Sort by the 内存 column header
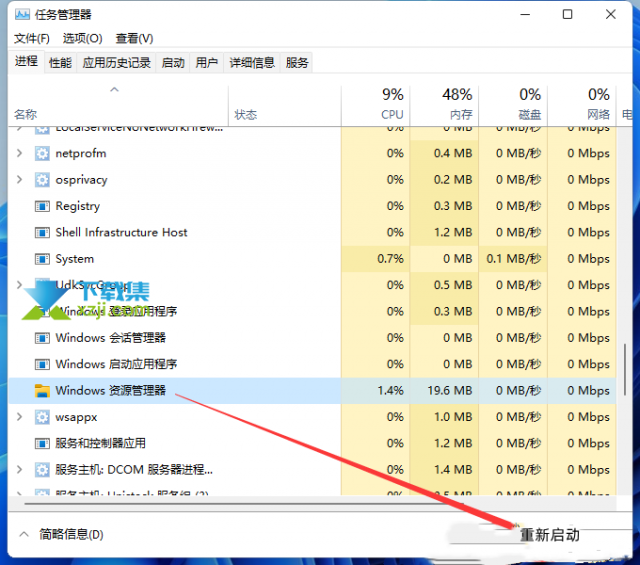Image resolution: width=640 pixels, height=565 pixels. (x=444, y=105)
